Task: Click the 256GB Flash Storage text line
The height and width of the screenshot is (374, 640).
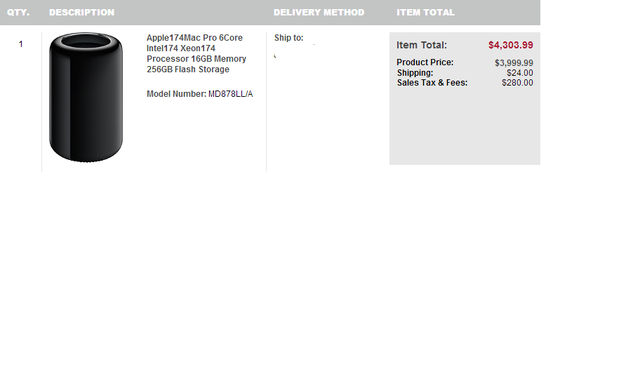Action: tap(188, 69)
